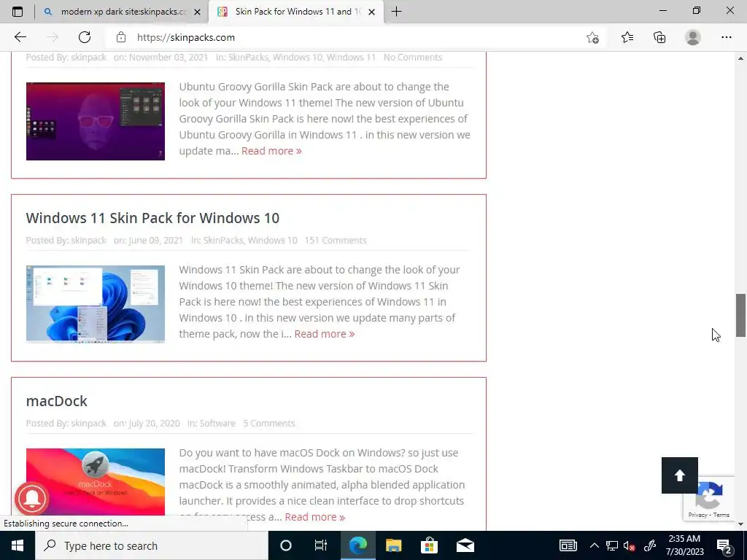Viewport: 747px width, 560px height.
Task: Go back with the back arrow
Action: pos(20,37)
